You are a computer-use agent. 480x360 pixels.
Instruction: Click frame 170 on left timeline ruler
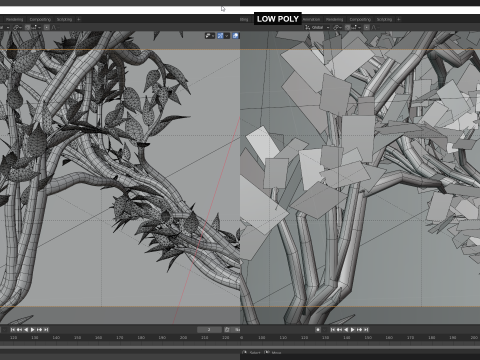pyautogui.click(x=120, y=338)
